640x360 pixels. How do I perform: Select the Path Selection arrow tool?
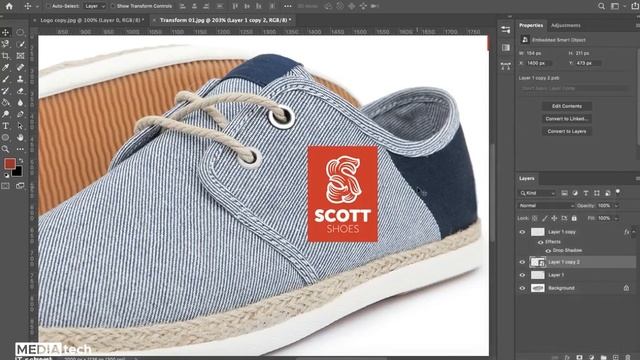pyautogui.click(x=20, y=126)
